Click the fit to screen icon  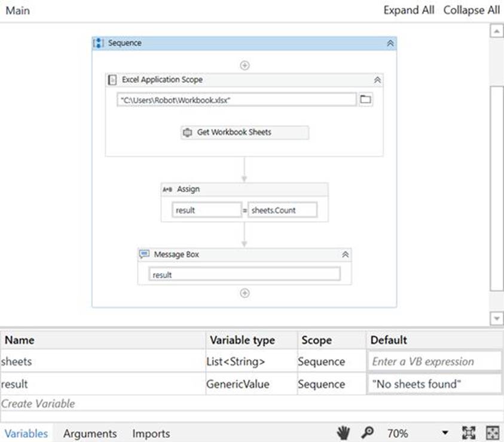(x=469, y=433)
